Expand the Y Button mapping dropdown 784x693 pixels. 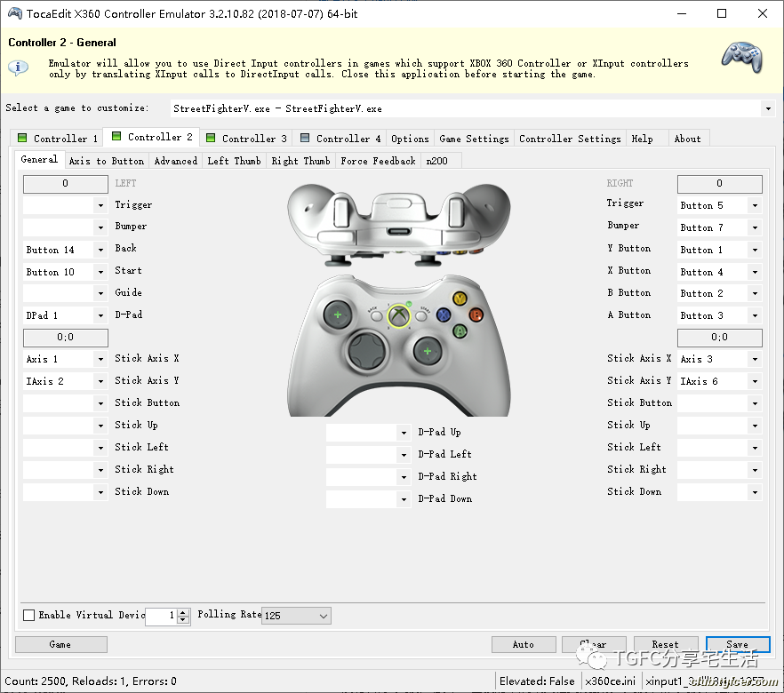point(755,250)
